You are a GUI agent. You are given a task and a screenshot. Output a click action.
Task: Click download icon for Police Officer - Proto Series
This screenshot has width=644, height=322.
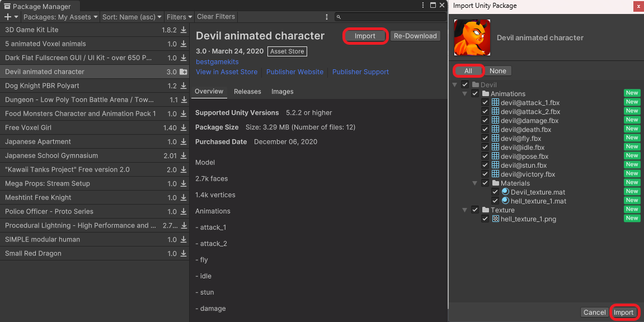pos(184,211)
